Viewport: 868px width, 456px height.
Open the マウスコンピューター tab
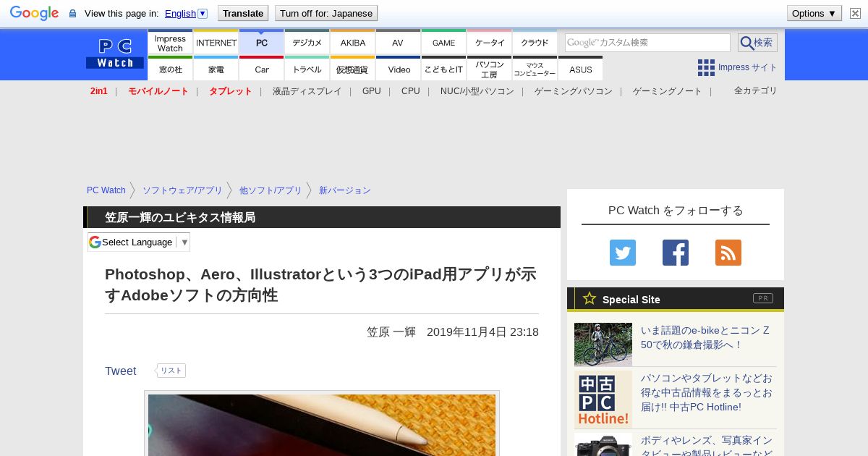(535, 69)
